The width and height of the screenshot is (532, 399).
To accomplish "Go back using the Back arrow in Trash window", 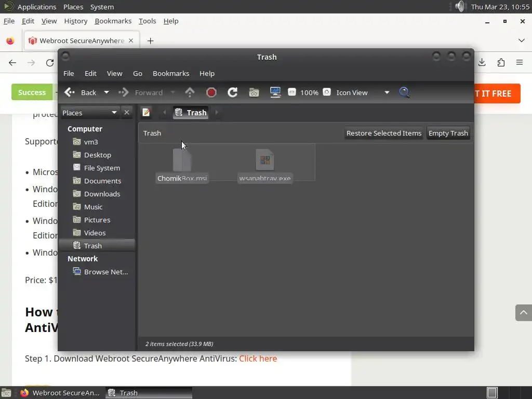I will (x=81, y=92).
